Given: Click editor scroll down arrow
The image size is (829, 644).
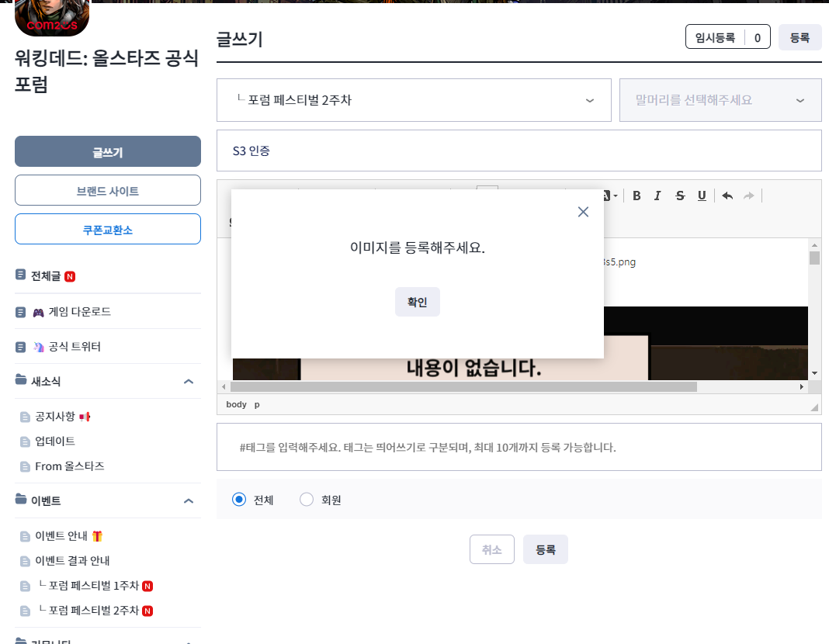Looking at the screenshot, I should (815, 373).
